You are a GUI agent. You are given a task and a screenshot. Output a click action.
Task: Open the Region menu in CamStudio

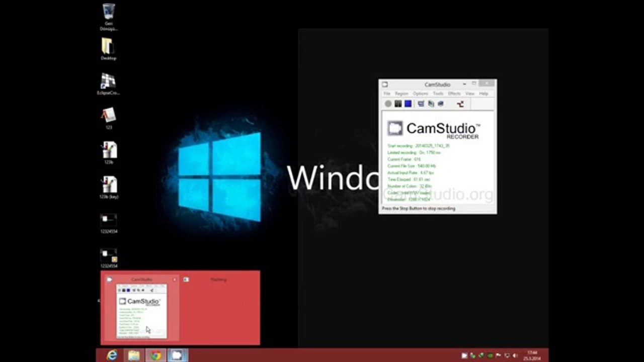[x=401, y=94]
